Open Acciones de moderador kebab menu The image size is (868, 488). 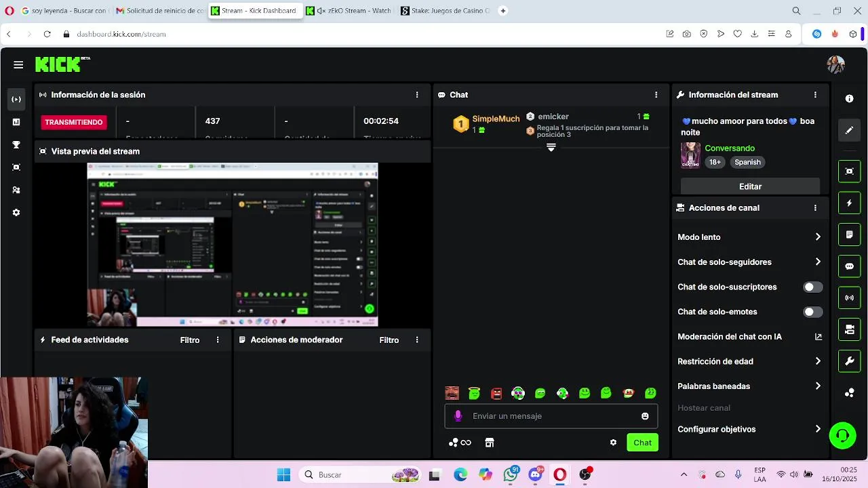(417, 340)
